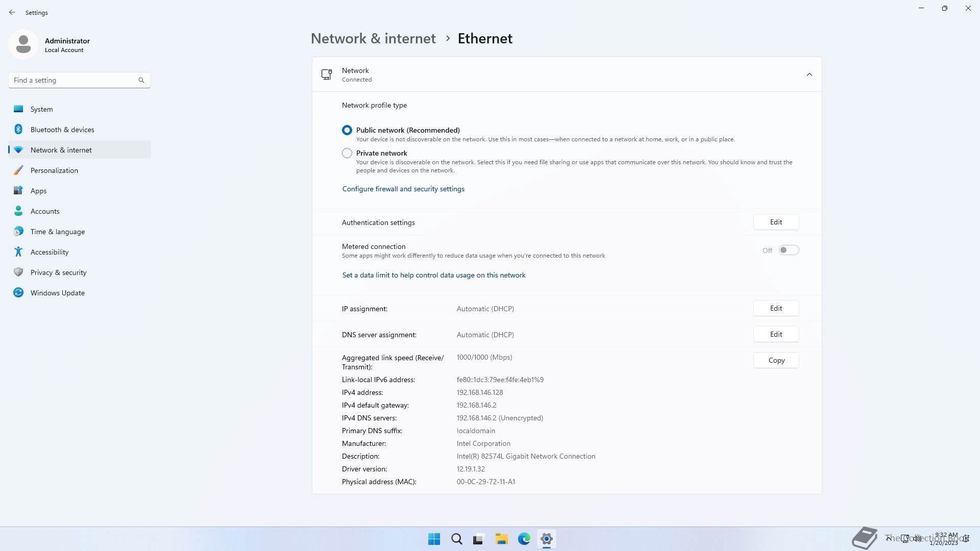Select the Private network radio button
The height and width of the screenshot is (551, 980).
coord(347,153)
